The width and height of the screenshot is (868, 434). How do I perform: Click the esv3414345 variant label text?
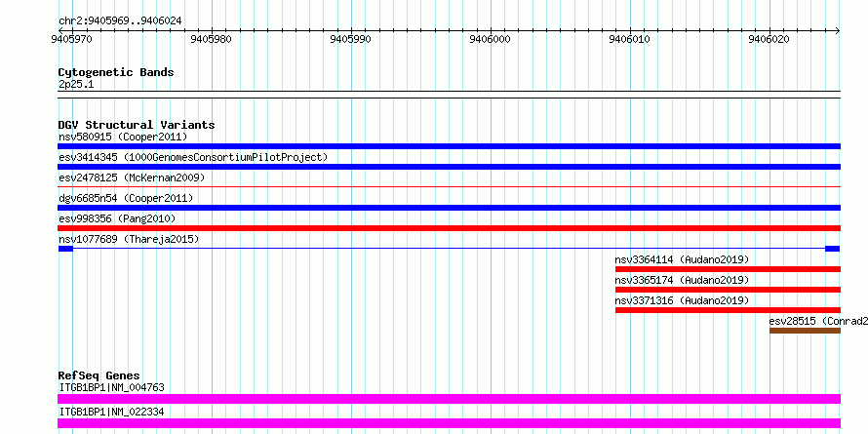[193, 157]
